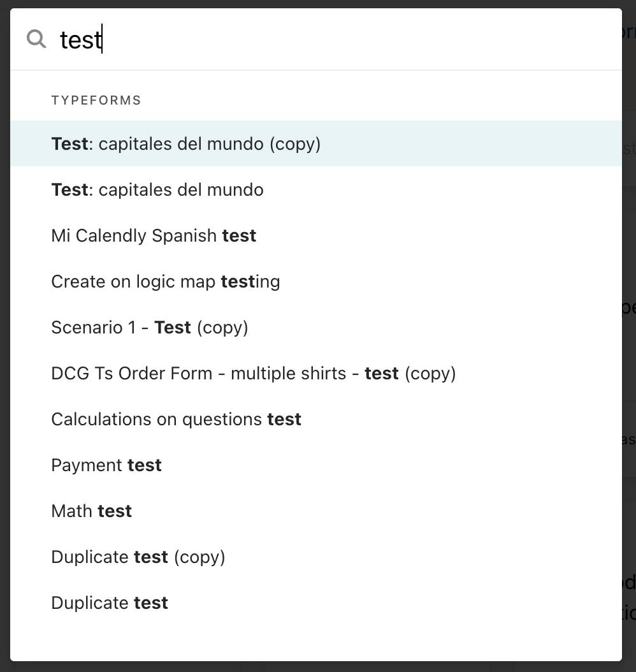Open 'Duplicate test (copy)' typeform

click(316, 557)
